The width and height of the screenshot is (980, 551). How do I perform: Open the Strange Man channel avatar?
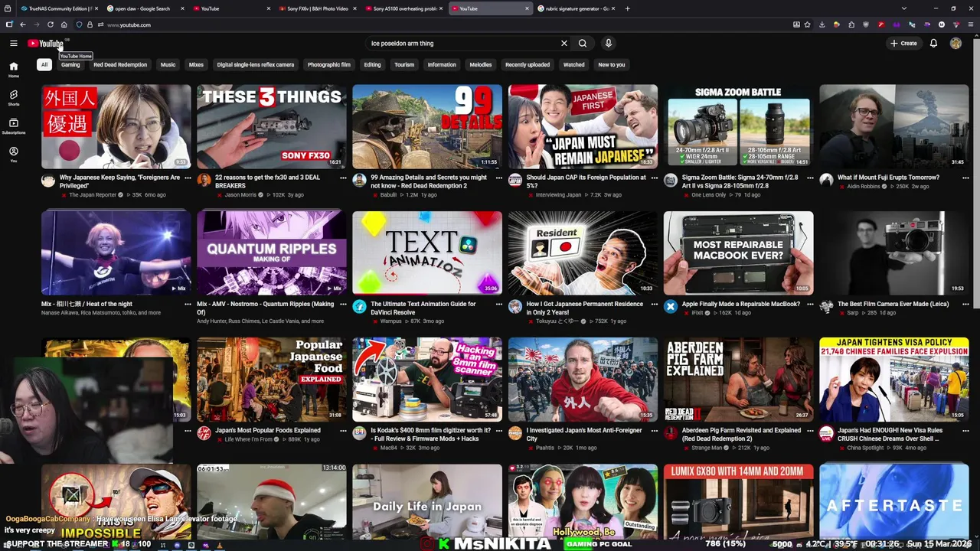tap(671, 433)
